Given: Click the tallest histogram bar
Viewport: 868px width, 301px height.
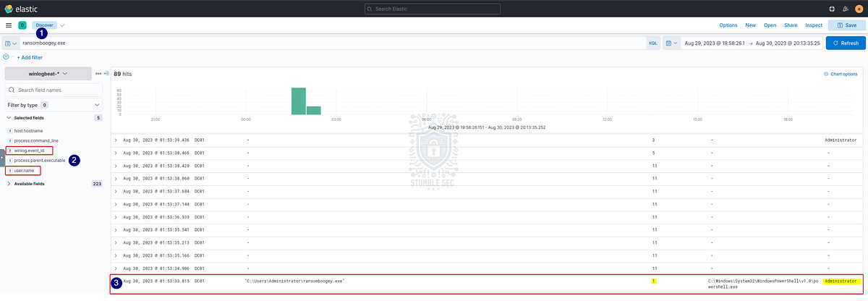Looking at the screenshot, I should 299,101.
